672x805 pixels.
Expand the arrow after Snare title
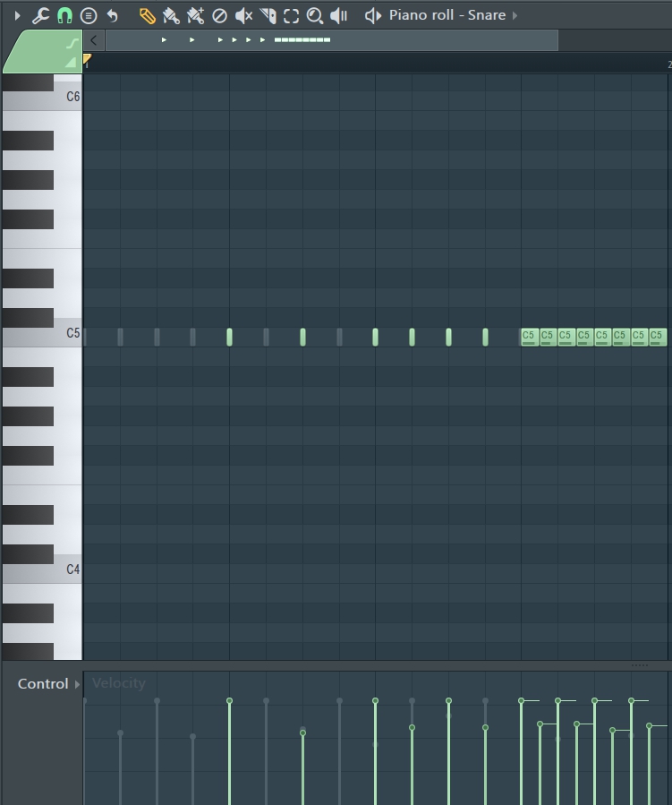(x=515, y=15)
